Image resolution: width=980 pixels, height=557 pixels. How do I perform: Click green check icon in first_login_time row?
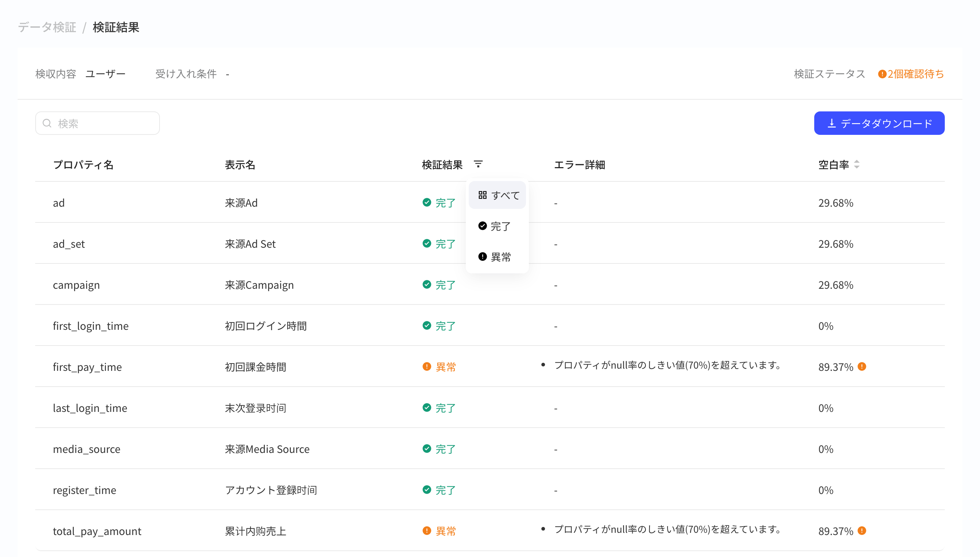point(427,325)
